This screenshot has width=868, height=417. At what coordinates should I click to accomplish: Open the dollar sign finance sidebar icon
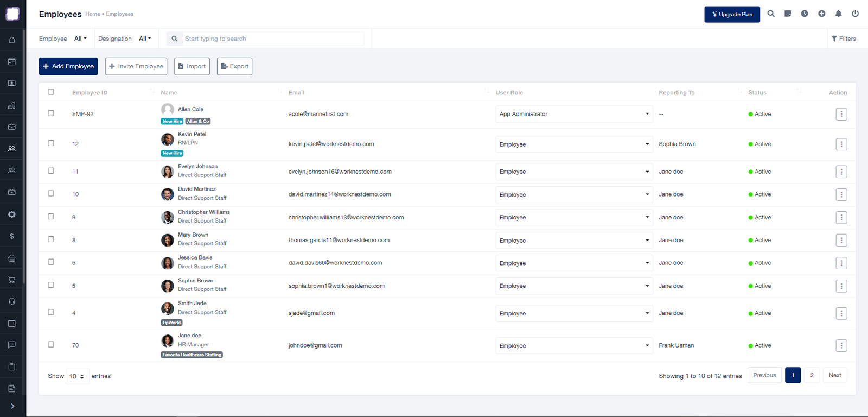12,236
